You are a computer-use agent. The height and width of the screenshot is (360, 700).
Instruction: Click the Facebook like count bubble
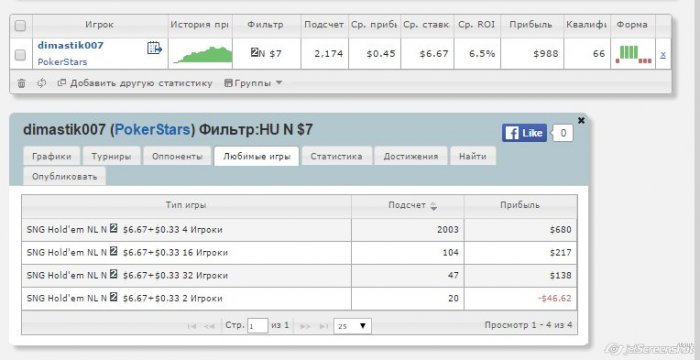coord(562,133)
